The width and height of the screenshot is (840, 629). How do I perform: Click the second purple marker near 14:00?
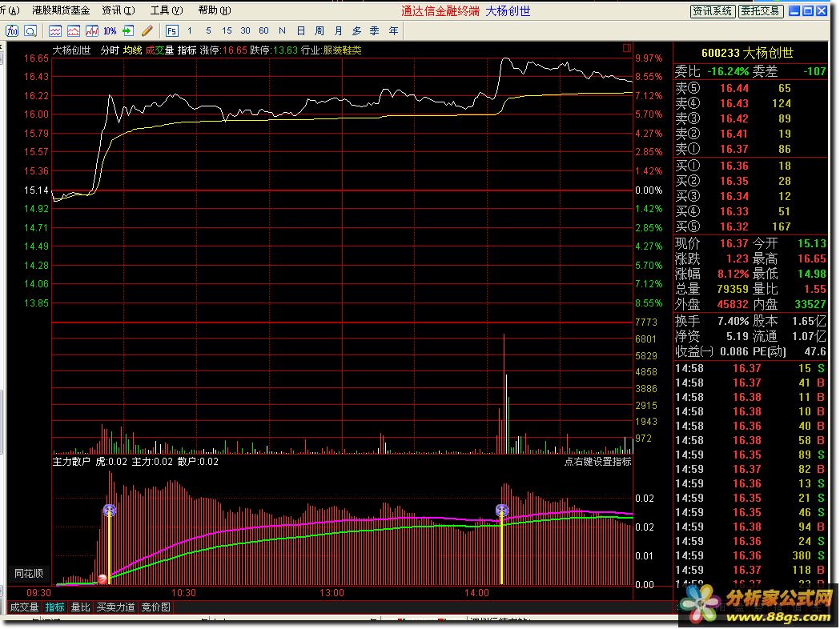pyautogui.click(x=502, y=510)
